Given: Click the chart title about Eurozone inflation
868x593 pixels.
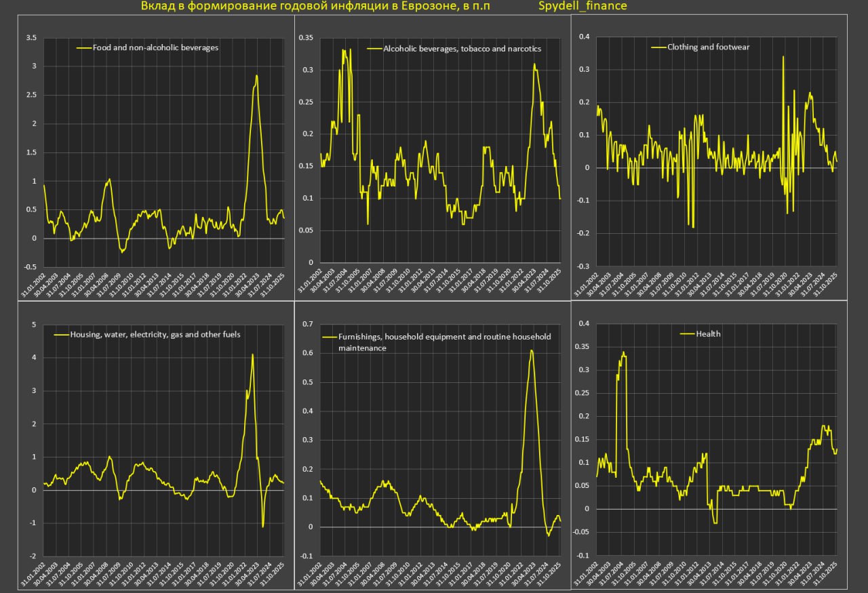Looking at the screenshot, I should coord(315,7).
